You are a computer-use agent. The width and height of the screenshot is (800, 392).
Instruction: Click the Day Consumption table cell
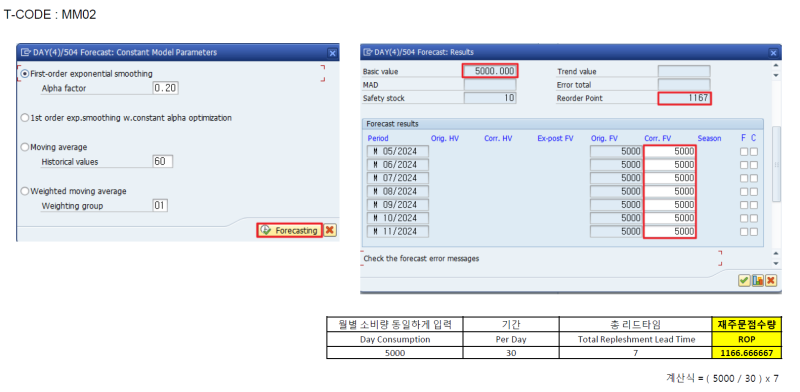coord(395,339)
